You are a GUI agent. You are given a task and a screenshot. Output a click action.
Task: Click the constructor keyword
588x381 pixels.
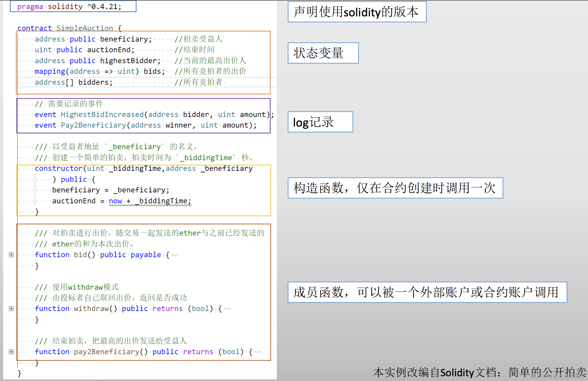tap(58, 168)
